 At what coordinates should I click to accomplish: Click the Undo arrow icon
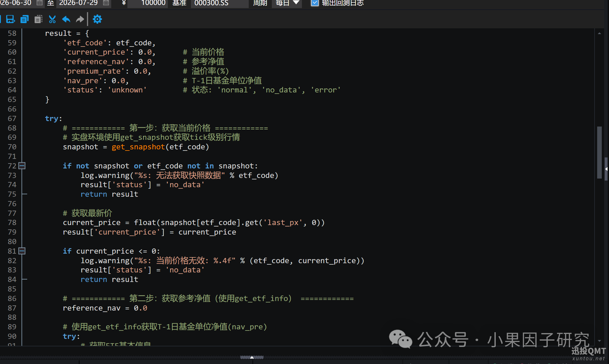pyautogui.click(x=66, y=19)
